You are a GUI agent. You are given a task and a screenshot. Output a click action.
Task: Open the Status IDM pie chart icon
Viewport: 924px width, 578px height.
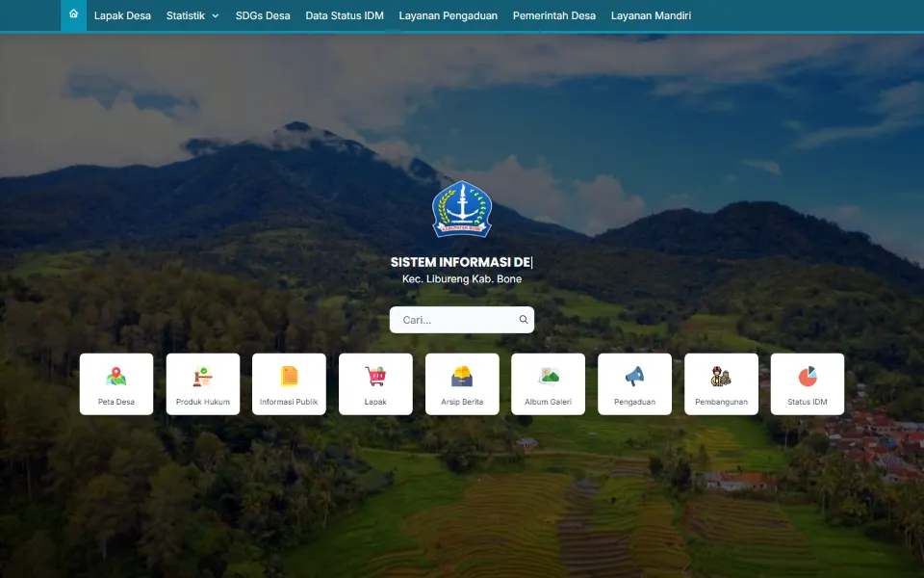pyautogui.click(x=808, y=377)
